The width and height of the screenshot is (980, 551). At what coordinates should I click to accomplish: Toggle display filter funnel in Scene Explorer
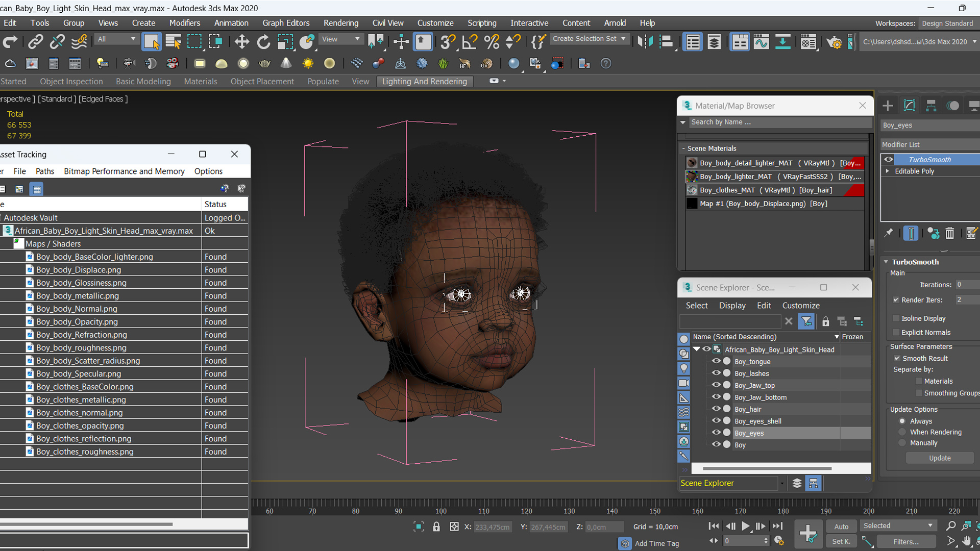[x=806, y=321]
